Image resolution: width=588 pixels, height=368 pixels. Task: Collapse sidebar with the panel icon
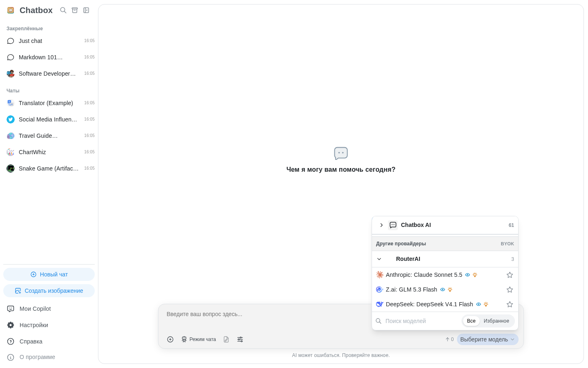click(86, 10)
